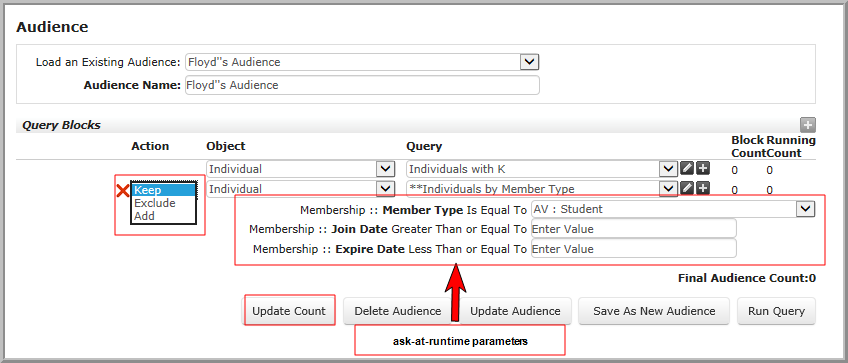Screen dimensions: 848x363
Task: Click the Audience page title
Action: click(x=52, y=27)
